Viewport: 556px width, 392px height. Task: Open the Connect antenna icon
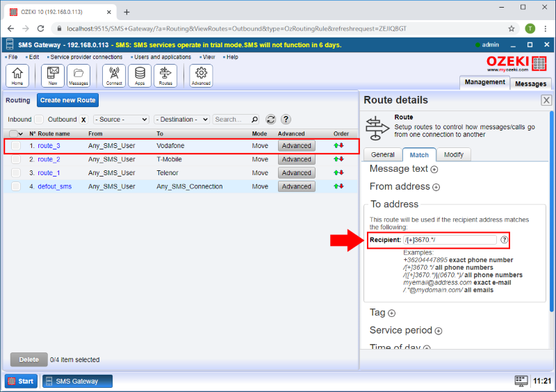(x=114, y=76)
